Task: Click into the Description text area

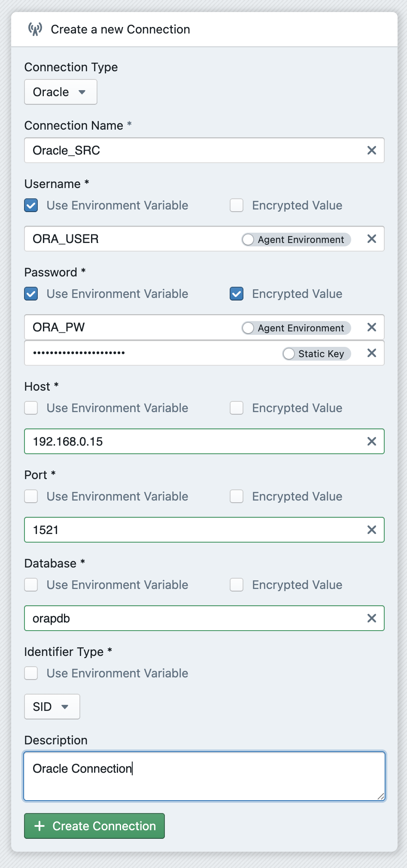Action: [204, 776]
